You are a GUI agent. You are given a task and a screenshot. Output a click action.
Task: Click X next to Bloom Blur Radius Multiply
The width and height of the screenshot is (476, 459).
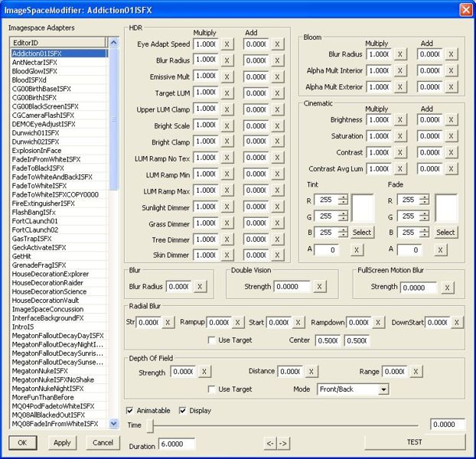pyautogui.click(x=400, y=54)
